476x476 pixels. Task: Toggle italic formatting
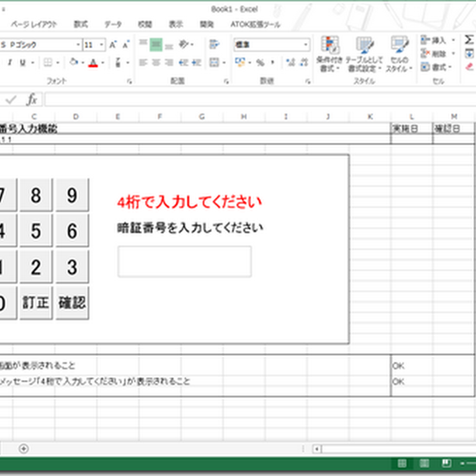coord(10,62)
